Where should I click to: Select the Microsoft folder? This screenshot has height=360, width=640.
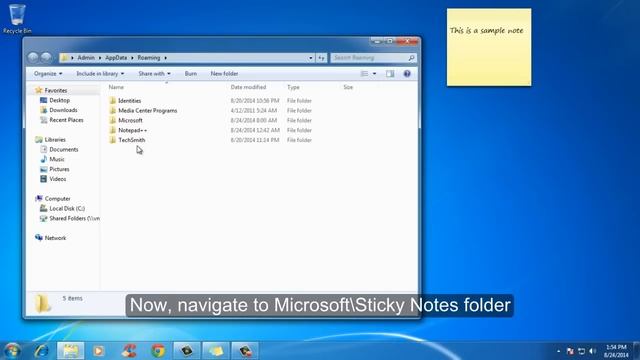pyautogui.click(x=130, y=120)
